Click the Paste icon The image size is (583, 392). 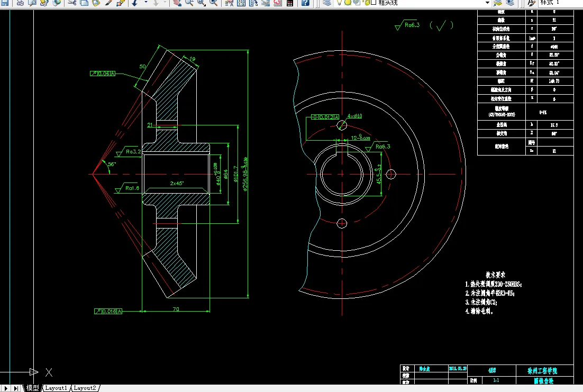96,3
